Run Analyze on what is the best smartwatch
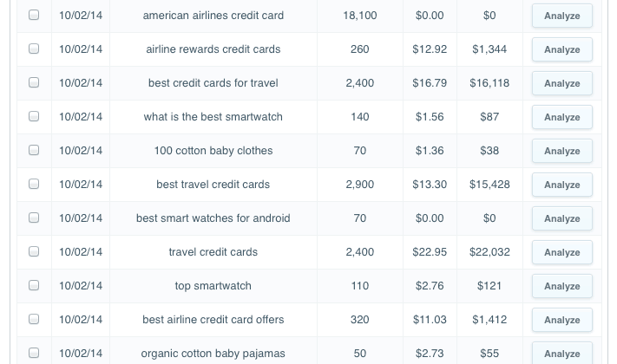 562,117
